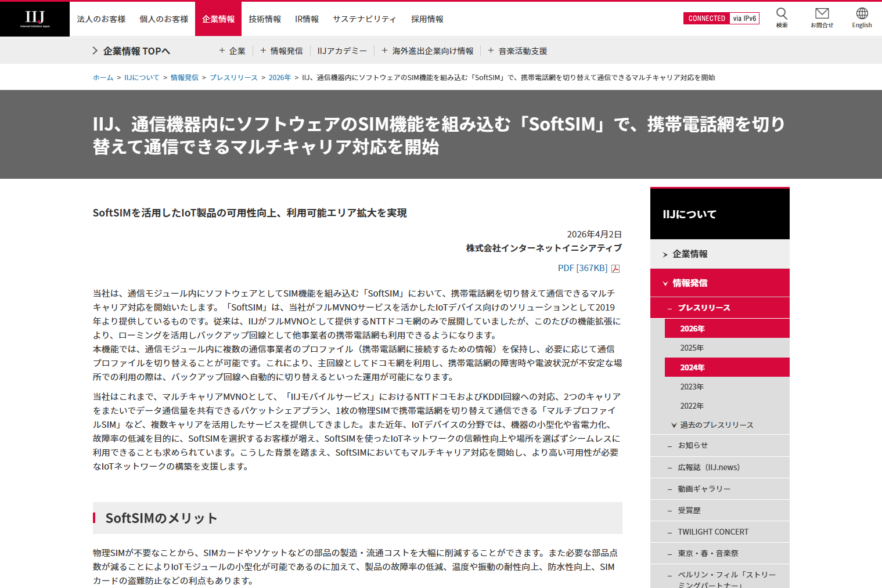The height and width of the screenshot is (588, 882).
Task: Expand the 海外進出企業向け情報 submenu
Action: (x=427, y=51)
